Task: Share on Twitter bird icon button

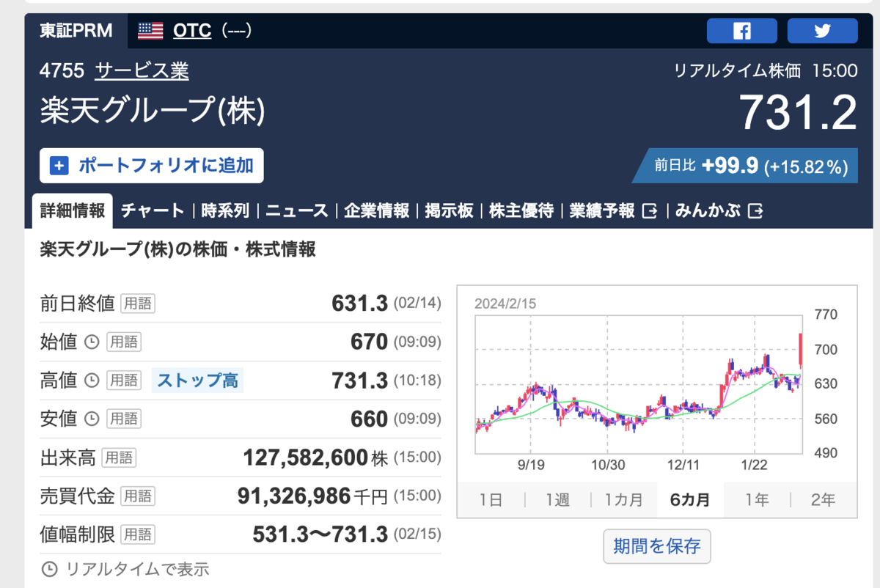Action: click(822, 32)
